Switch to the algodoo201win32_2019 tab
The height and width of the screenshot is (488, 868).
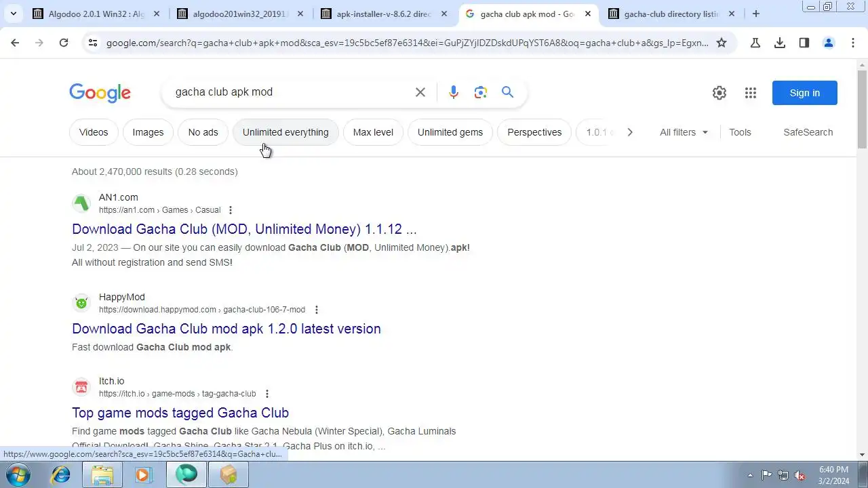pyautogui.click(x=241, y=14)
